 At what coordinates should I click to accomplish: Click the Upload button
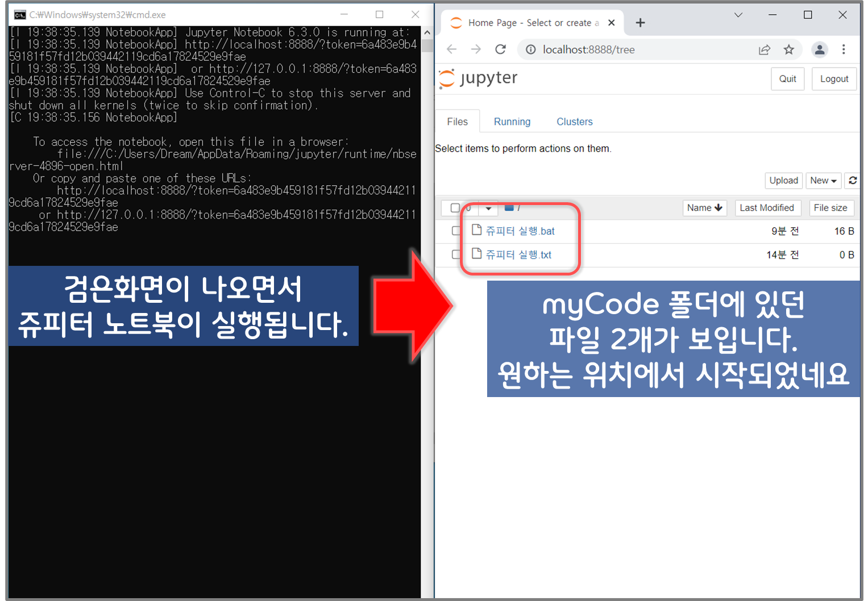tap(783, 181)
